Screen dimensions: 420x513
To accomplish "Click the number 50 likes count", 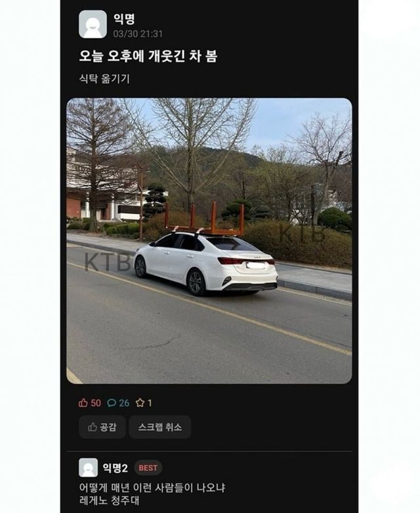I will pos(96,403).
